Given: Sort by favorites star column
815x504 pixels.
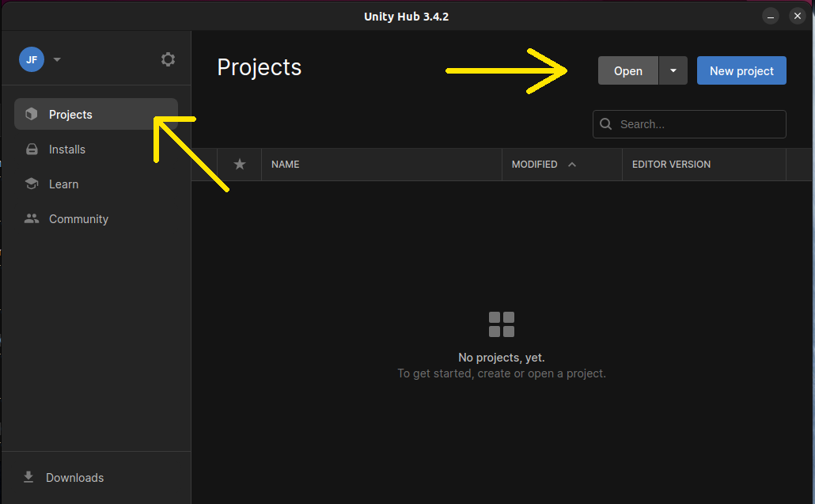Looking at the screenshot, I should coord(240,165).
